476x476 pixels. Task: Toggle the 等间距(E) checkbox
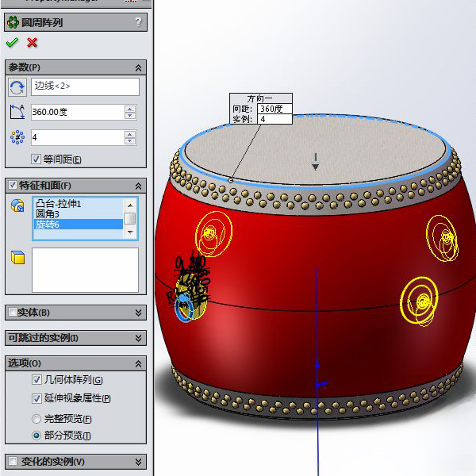point(36,159)
